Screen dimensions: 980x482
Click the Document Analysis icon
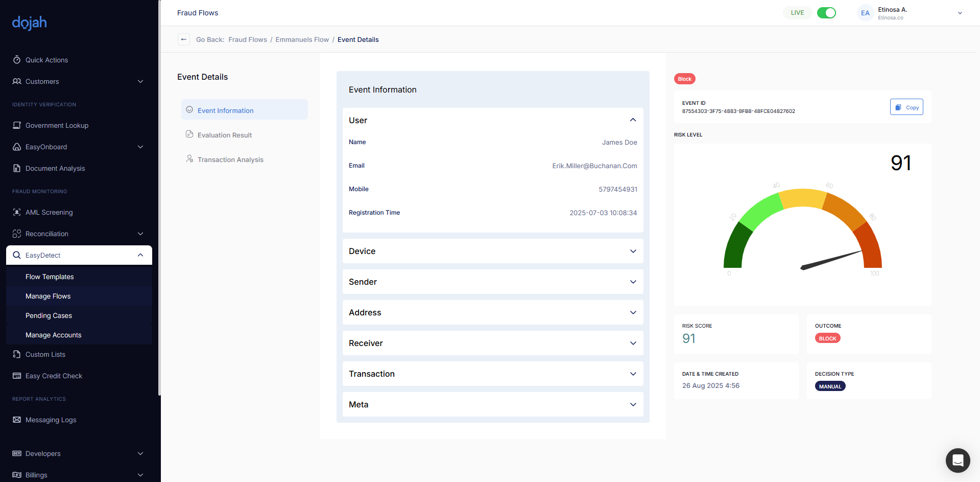[x=17, y=168]
